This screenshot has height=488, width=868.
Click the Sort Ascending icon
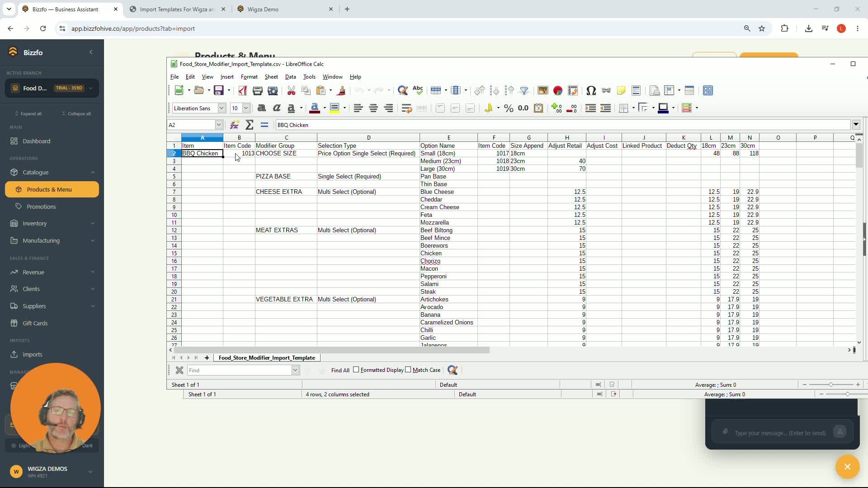pyautogui.click(x=495, y=91)
